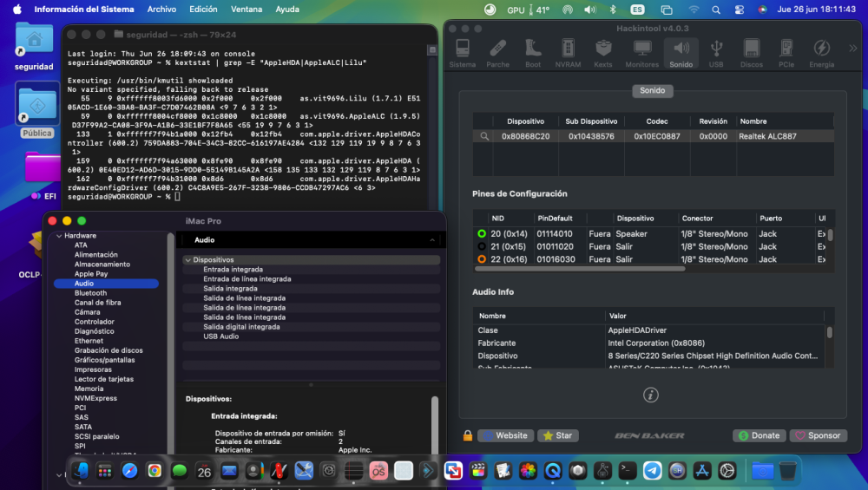Select Gráficos/pantallas in the sidebar

(105, 360)
